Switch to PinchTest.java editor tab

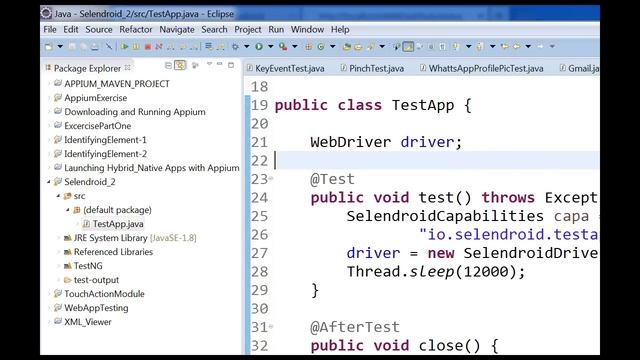372,68
